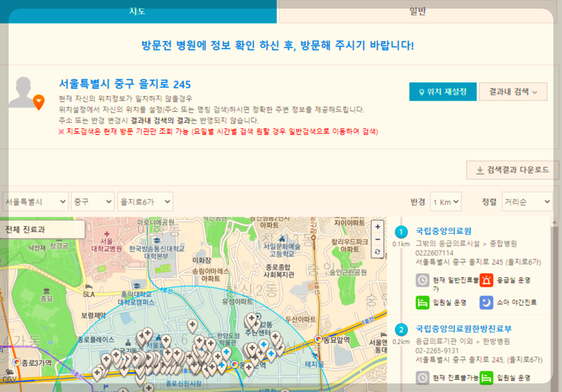
Task: Open the 정렬 거리순 sort dropdown
Action: 527,202
